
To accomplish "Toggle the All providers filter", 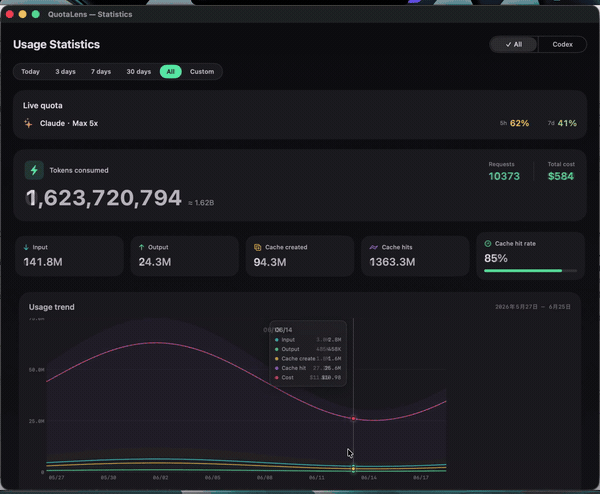I will [x=514, y=44].
